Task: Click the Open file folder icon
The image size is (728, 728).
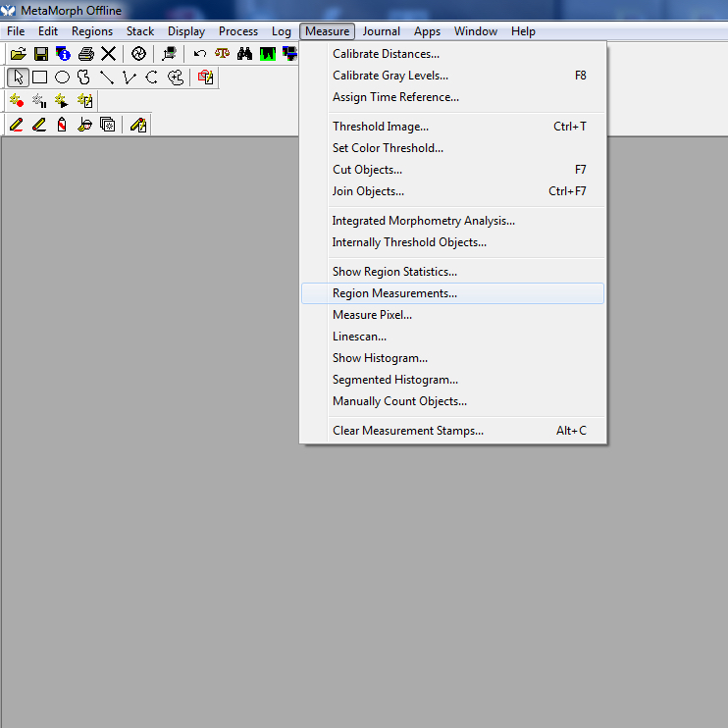Action: 18,54
